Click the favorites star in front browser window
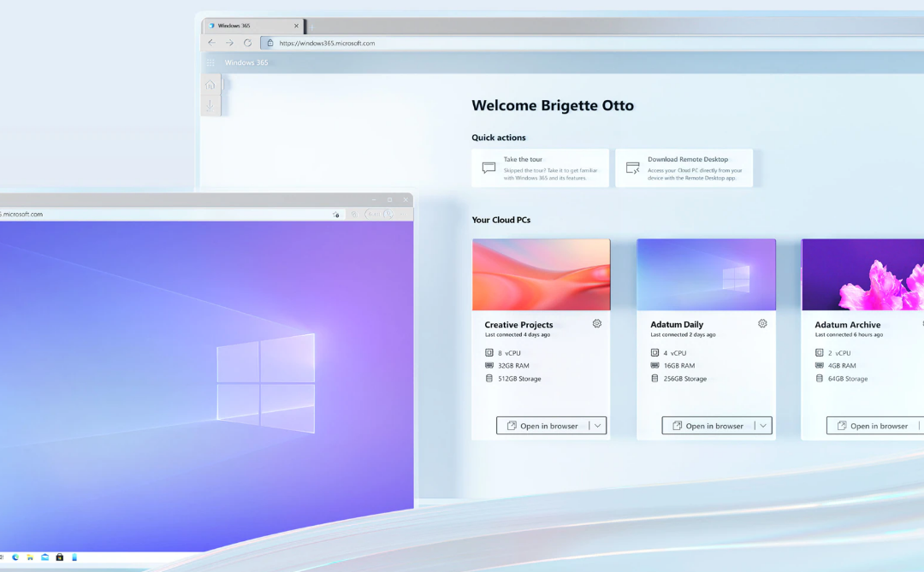Image resolution: width=924 pixels, height=572 pixels. (x=336, y=215)
